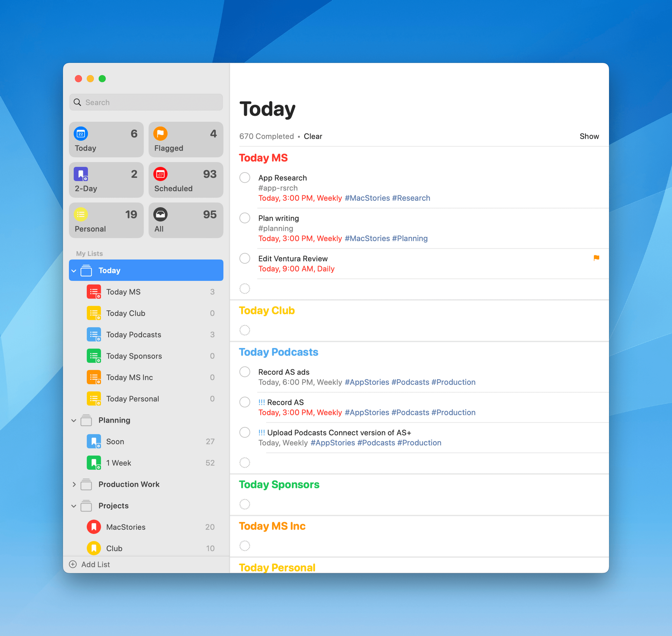Click the red Today MS list icon
The height and width of the screenshot is (636, 672).
pyautogui.click(x=94, y=292)
